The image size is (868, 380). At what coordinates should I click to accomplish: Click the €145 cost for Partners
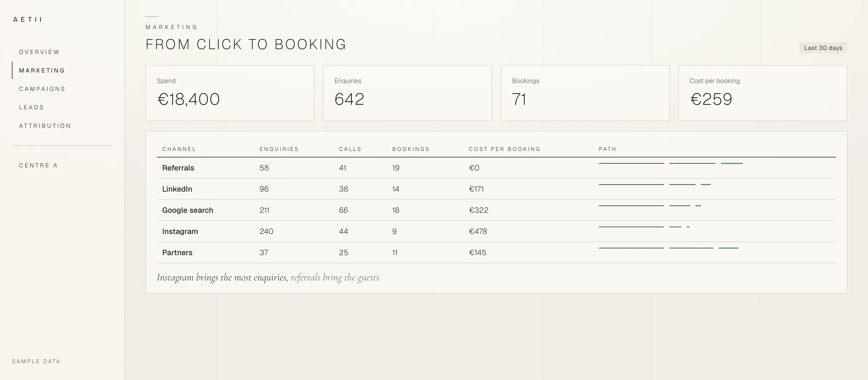[477, 253]
